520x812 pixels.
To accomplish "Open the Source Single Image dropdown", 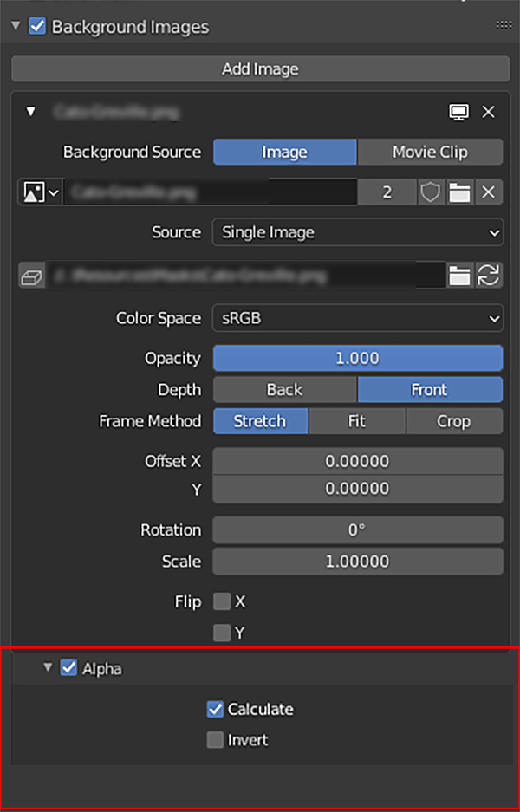I will point(358,232).
